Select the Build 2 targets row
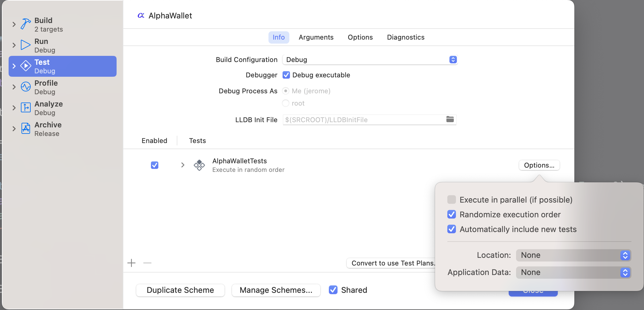 63,25
